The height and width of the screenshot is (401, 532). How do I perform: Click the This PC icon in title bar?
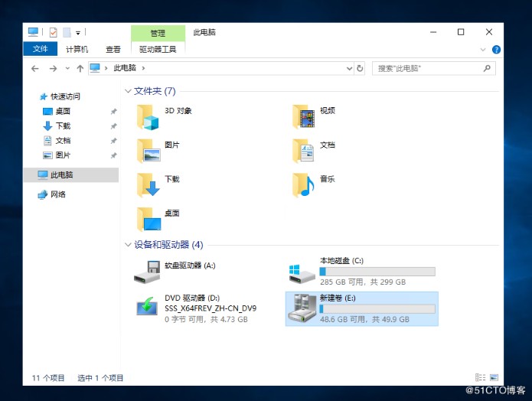33,32
